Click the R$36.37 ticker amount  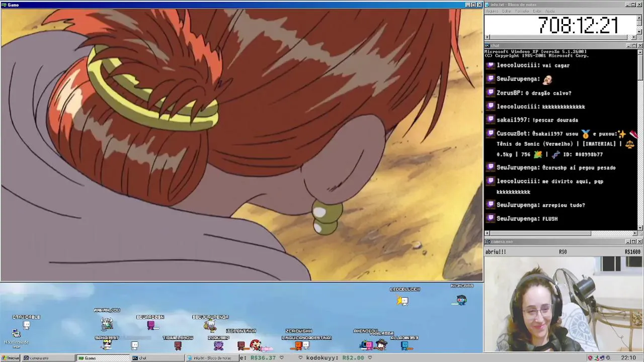[x=263, y=358]
